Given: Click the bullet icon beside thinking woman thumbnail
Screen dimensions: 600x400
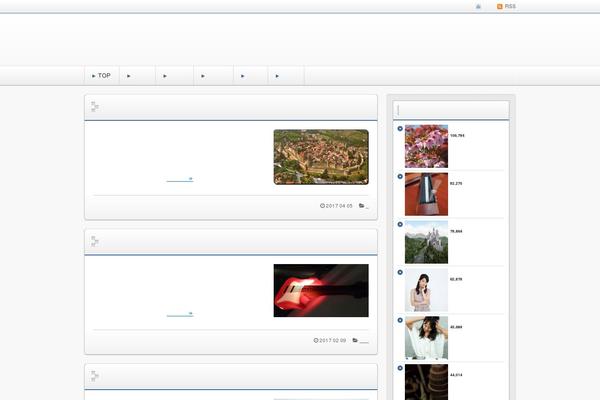Looking at the screenshot, I should click(400, 272).
